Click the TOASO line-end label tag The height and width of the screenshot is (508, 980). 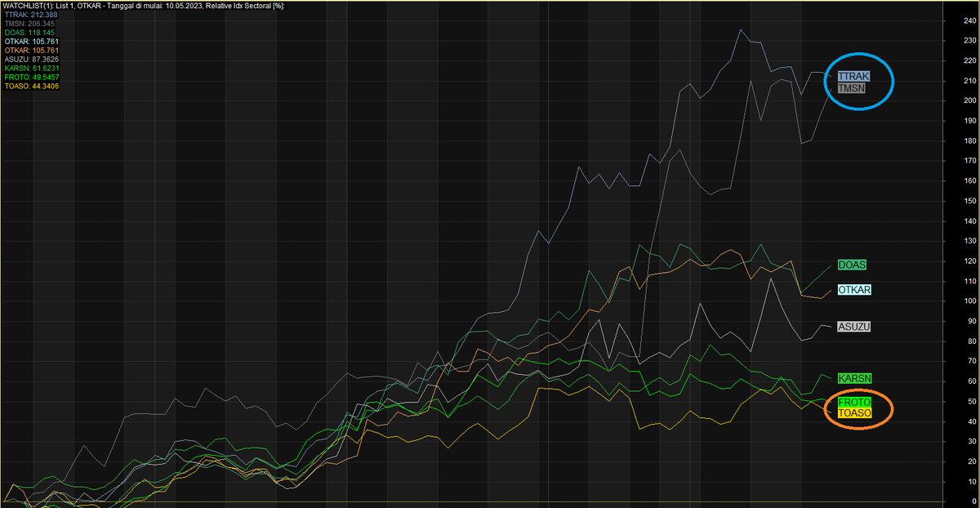click(854, 413)
